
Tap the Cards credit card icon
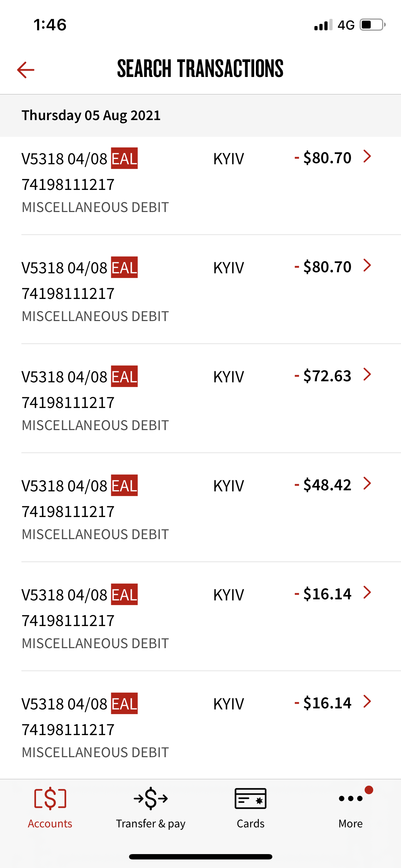[251, 798]
